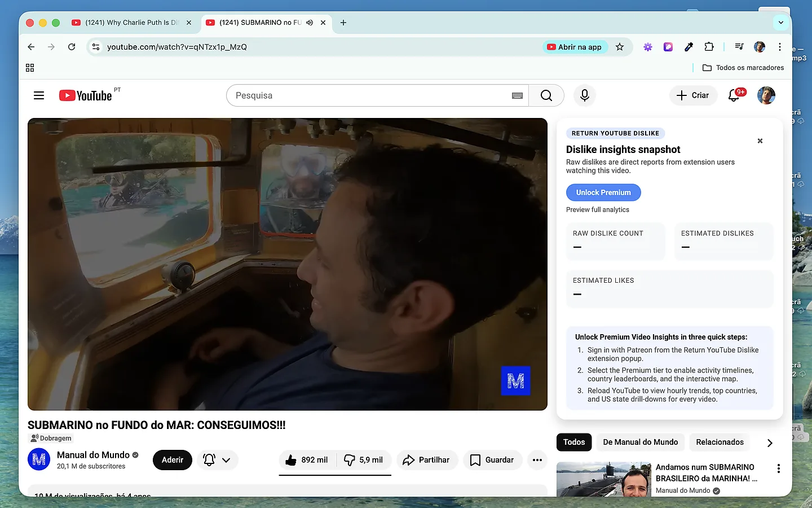
Task: Open options for Andamos num SUBMARINO video
Action: [x=779, y=468]
